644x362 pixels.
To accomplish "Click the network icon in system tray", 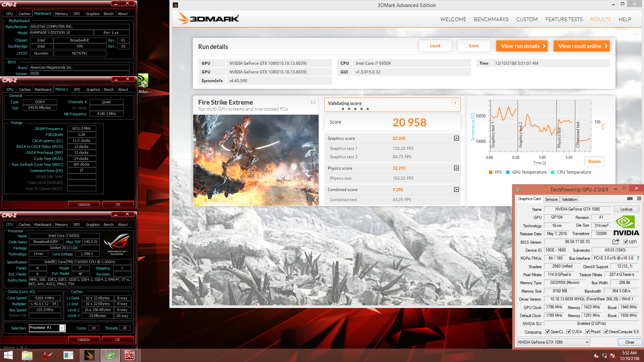I will click(x=604, y=356).
